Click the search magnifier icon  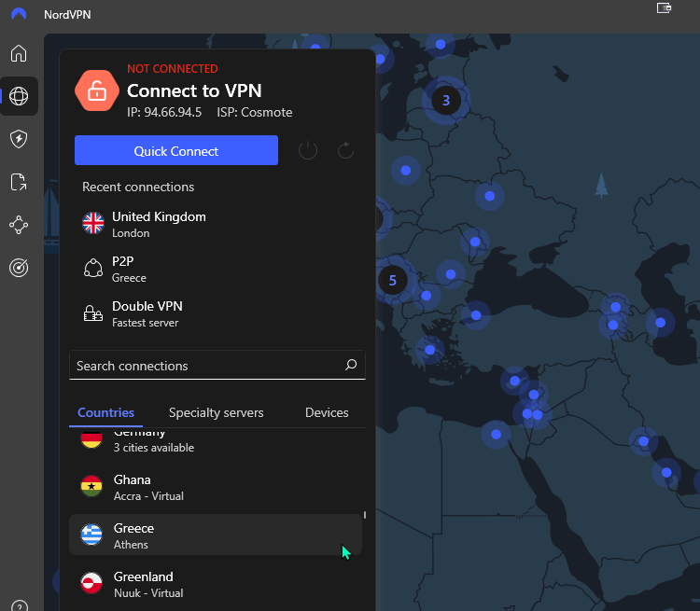(x=351, y=365)
